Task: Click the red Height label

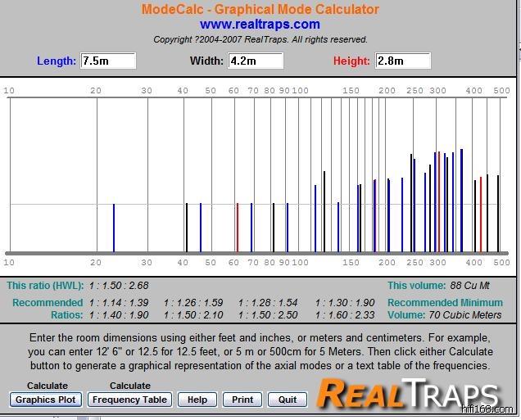Action: tap(351, 61)
